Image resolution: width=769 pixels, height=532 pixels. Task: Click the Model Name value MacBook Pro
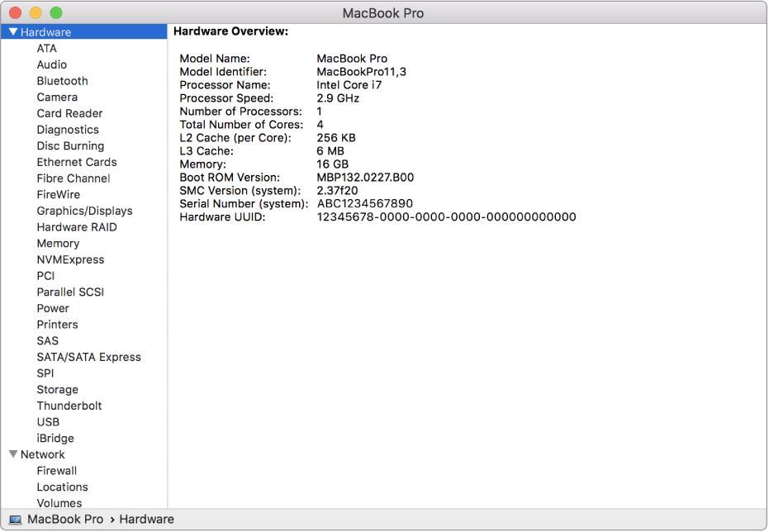pos(352,59)
